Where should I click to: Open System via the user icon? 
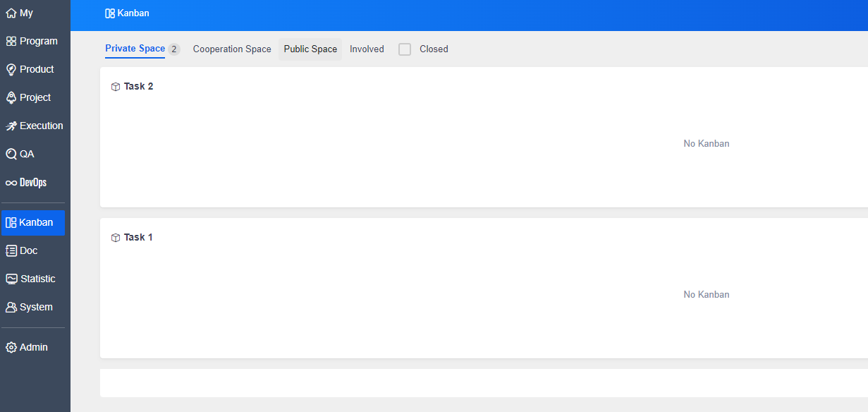(x=11, y=308)
